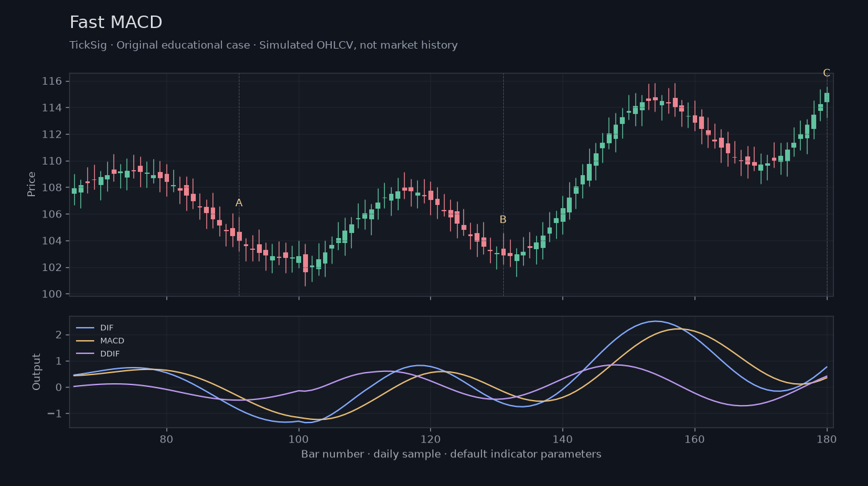Click the MACD line peak near bar 158
This screenshot has height=486, width=868.
681,329
